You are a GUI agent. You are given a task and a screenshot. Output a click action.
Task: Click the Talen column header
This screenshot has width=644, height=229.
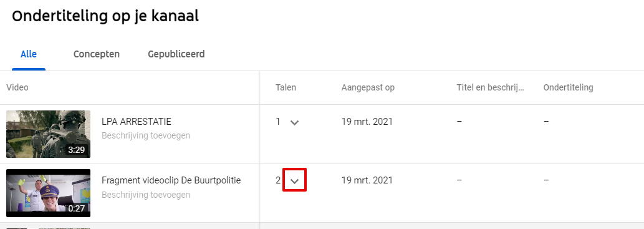tap(286, 87)
